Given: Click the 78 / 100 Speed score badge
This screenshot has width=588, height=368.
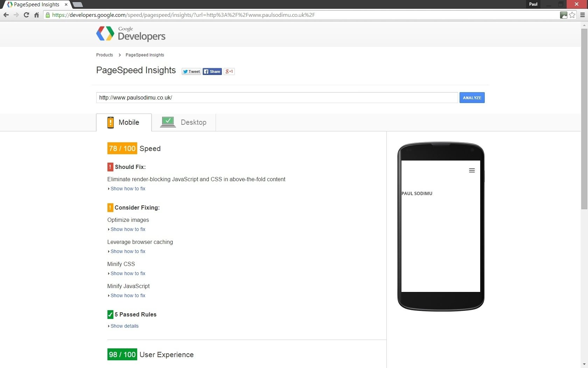Looking at the screenshot, I should [122, 149].
